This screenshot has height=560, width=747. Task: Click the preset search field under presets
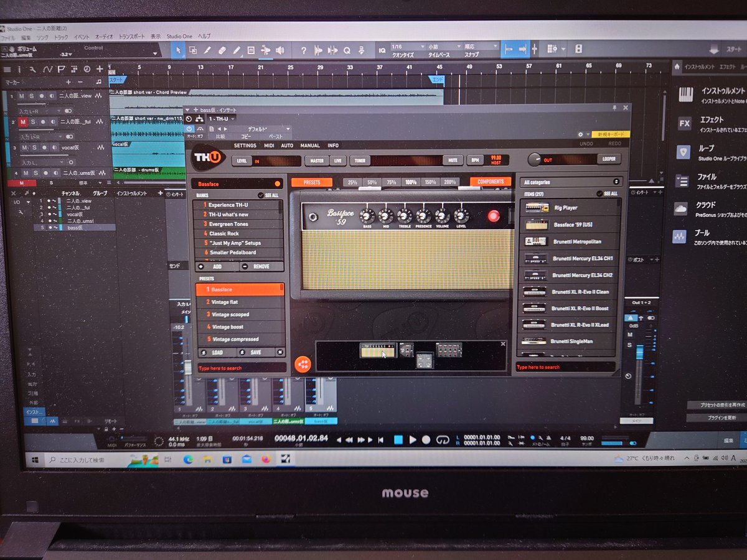point(242,368)
